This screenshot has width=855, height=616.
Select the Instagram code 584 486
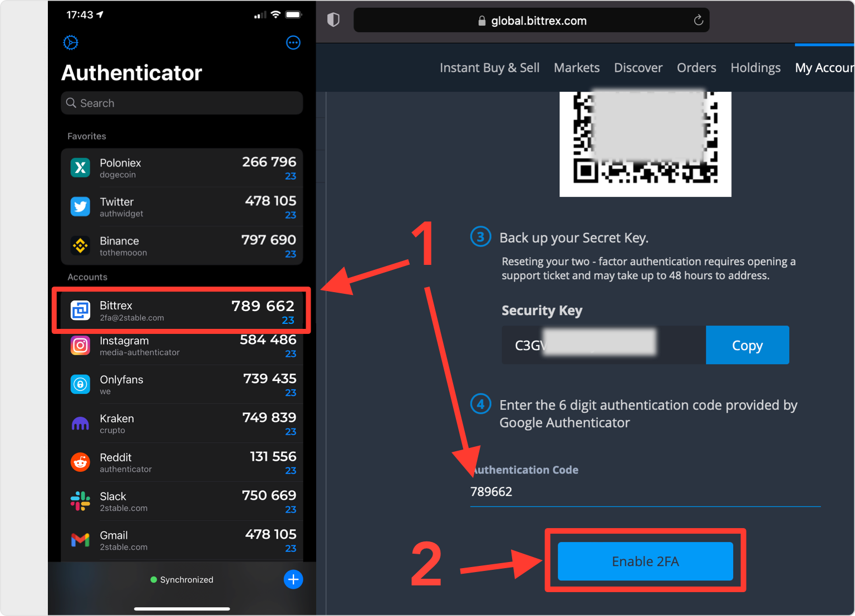[268, 340]
